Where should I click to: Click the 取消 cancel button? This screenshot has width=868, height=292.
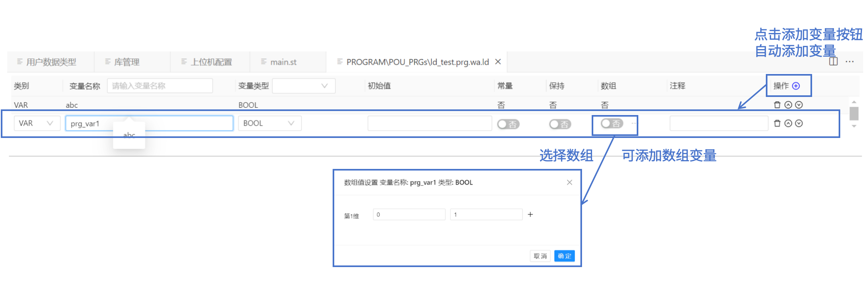540,256
